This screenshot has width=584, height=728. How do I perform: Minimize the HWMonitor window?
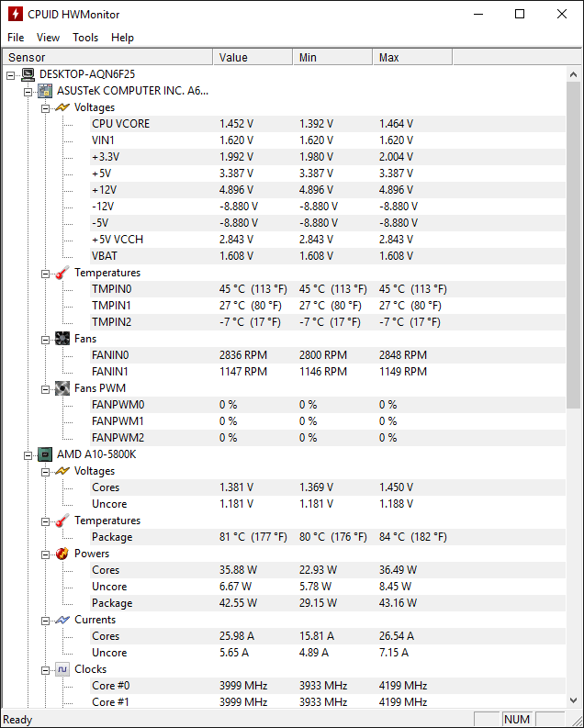478,14
